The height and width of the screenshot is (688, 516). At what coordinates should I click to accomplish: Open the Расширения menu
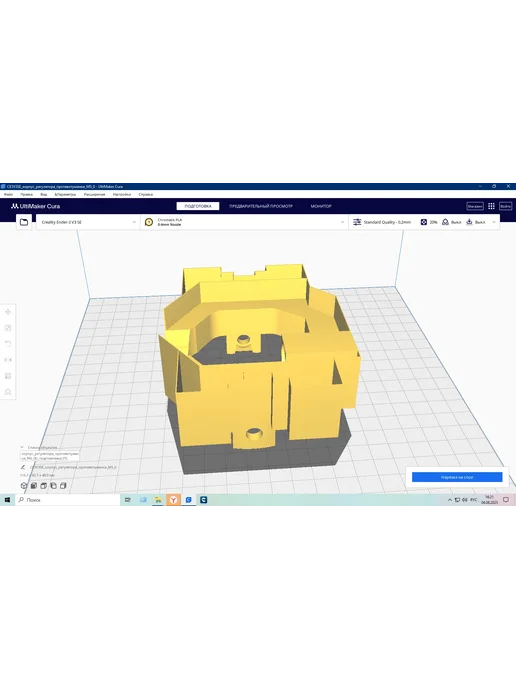94,194
